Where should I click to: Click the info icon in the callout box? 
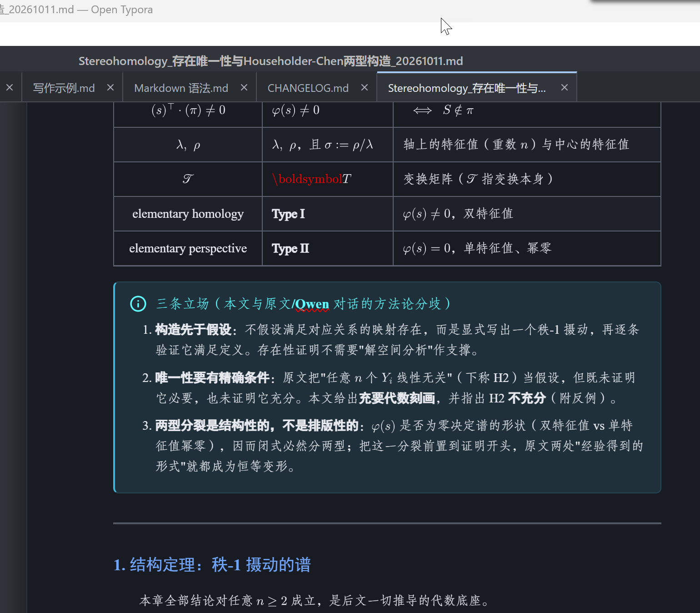click(138, 304)
